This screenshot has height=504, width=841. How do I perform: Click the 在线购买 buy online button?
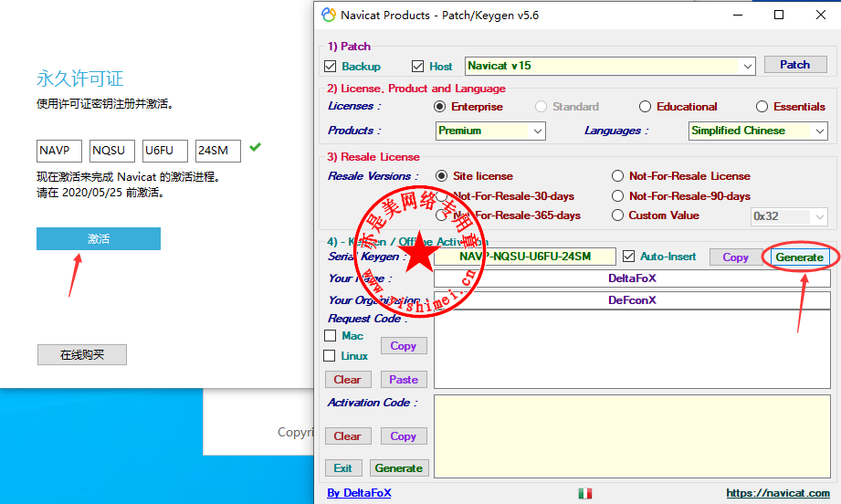82,355
